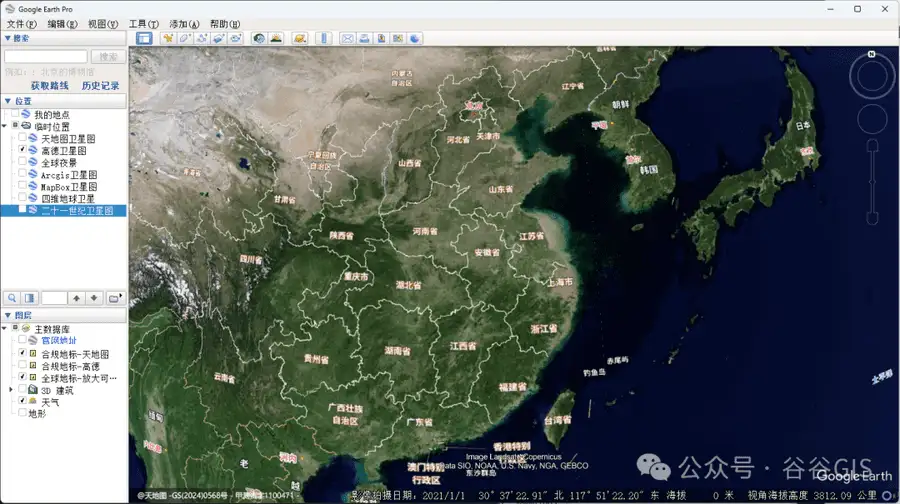This screenshot has height=504, width=900.
Task: Click the panel view icon beside the magnifier
Action: pos(29,298)
